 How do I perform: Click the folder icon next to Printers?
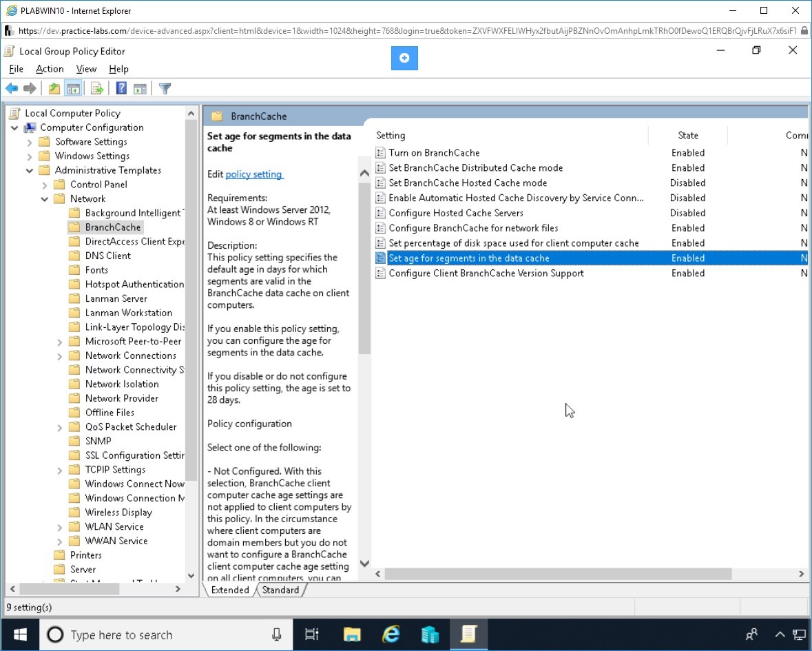(x=59, y=555)
